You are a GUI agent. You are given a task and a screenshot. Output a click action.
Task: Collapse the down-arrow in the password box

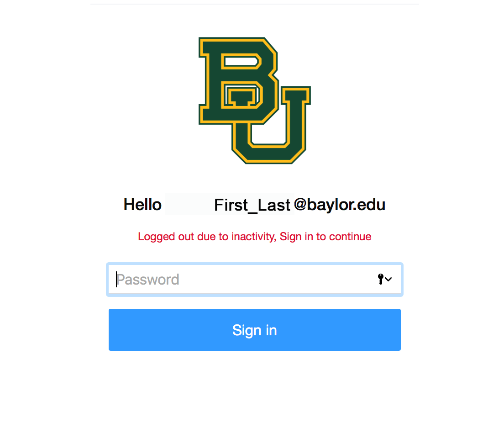click(389, 279)
